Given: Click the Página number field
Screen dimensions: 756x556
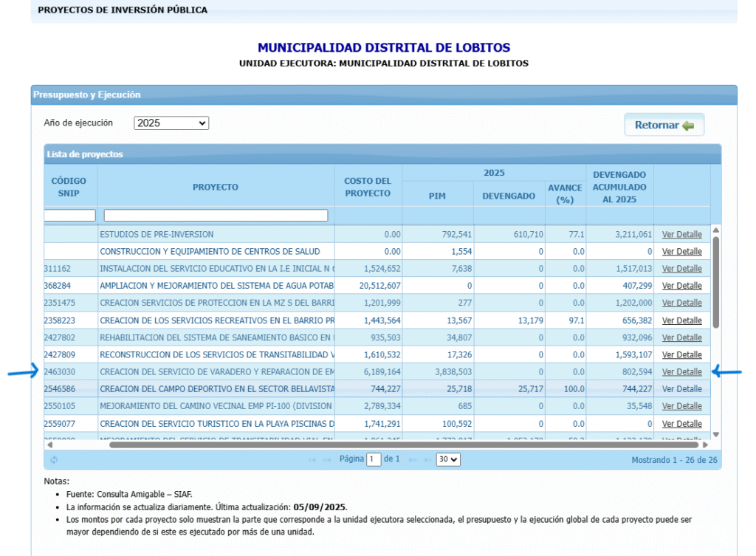Looking at the screenshot, I should [x=374, y=459].
